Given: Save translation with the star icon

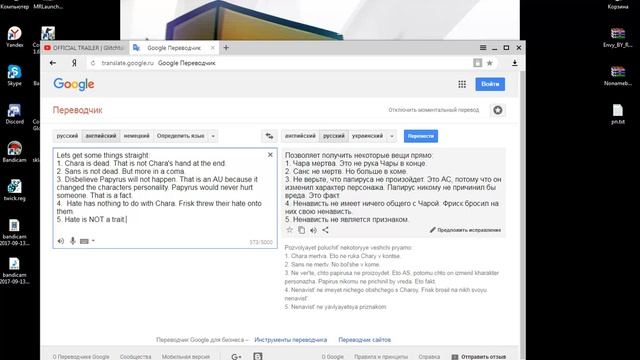Looking at the screenshot, I should [289, 230].
